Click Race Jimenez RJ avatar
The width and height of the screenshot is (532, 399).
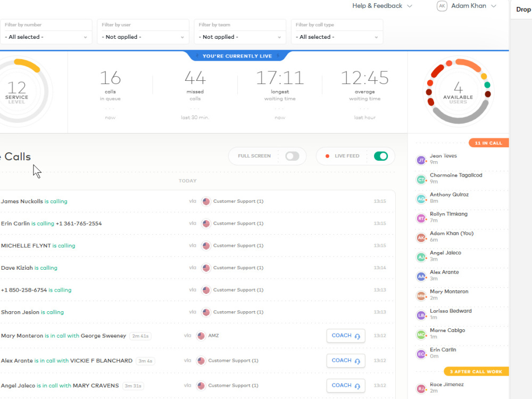tap(421, 388)
